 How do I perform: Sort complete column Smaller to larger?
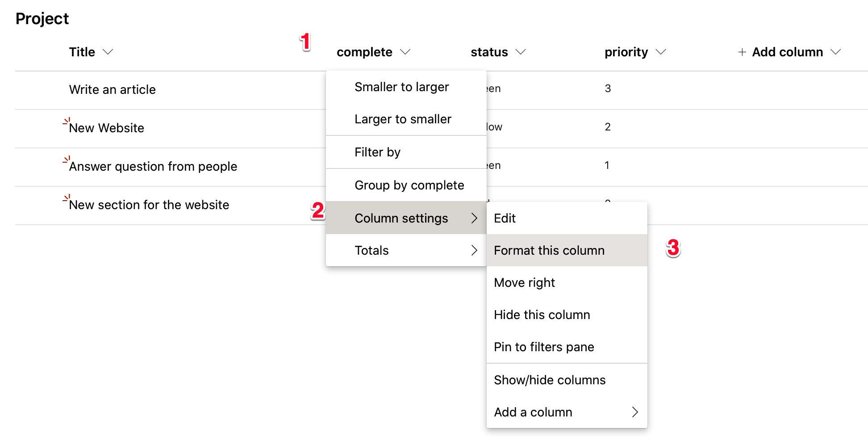coord(402,87)
